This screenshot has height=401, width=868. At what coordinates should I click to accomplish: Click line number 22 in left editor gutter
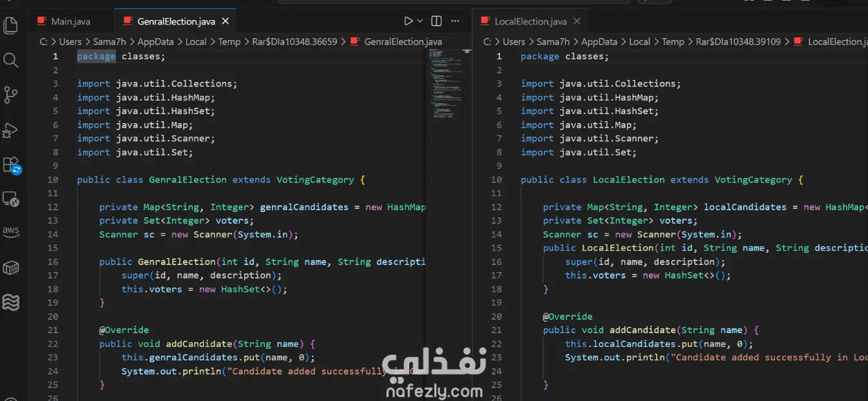(53, 344)
